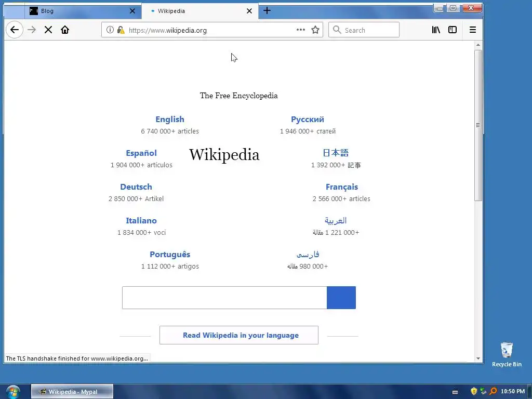This screenshot has width=532, height=399.
Task: Go back to the previous page
Action: (14, 30)
